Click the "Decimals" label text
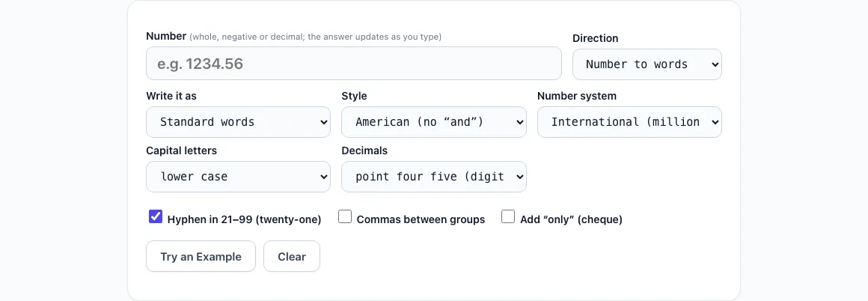Image resolution: width=868 pixels, height=301 pixels. [x=364, y=150]
